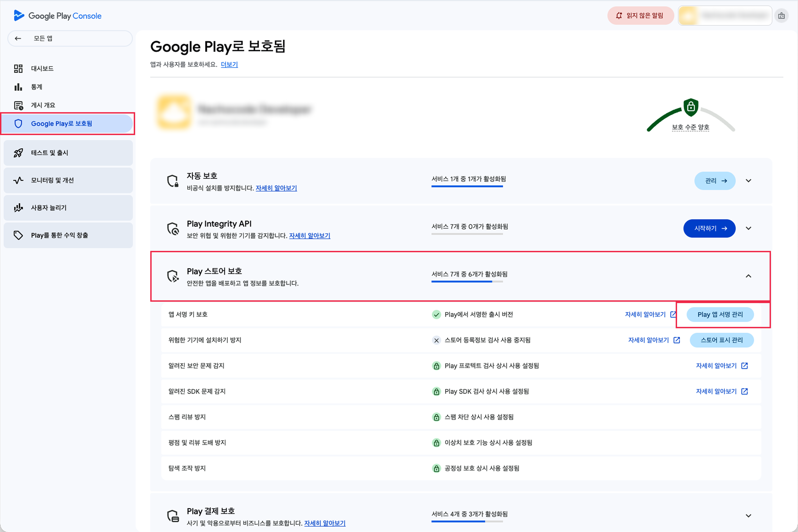Click the 평점 및 리뷰 도배 방지 row label

pos(197,443)
